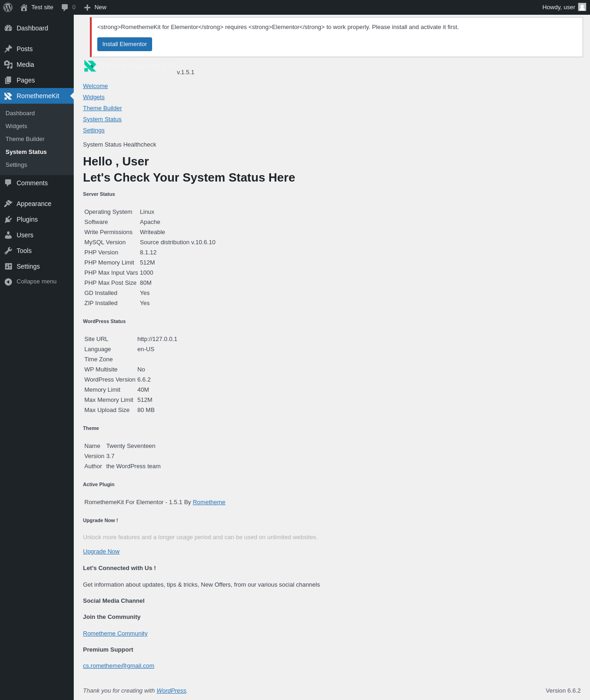Image resolution: width=590 pixels, height=700 pixels.
Task: Select the Write Permissions value Writeable
Action: [153, 232]
